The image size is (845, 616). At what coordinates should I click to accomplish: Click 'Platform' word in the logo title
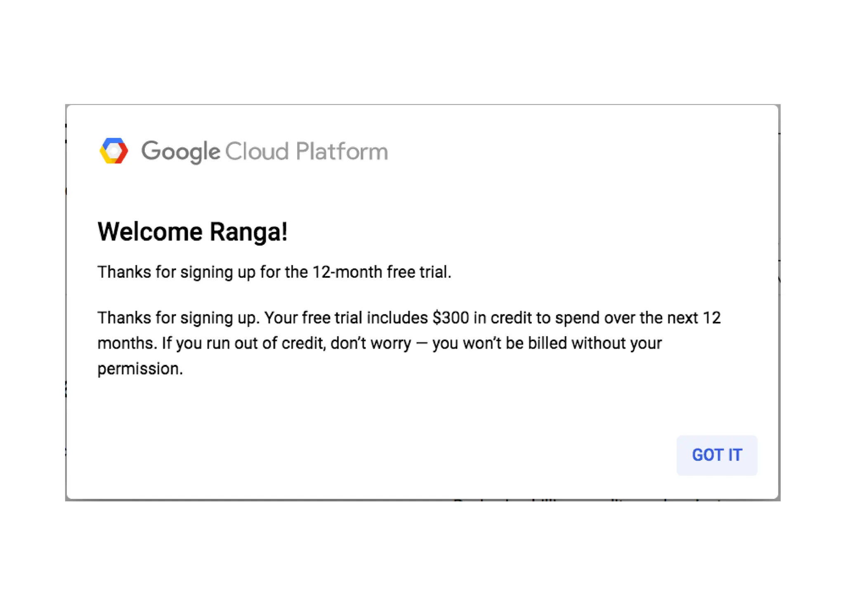(x=342, y=151)
